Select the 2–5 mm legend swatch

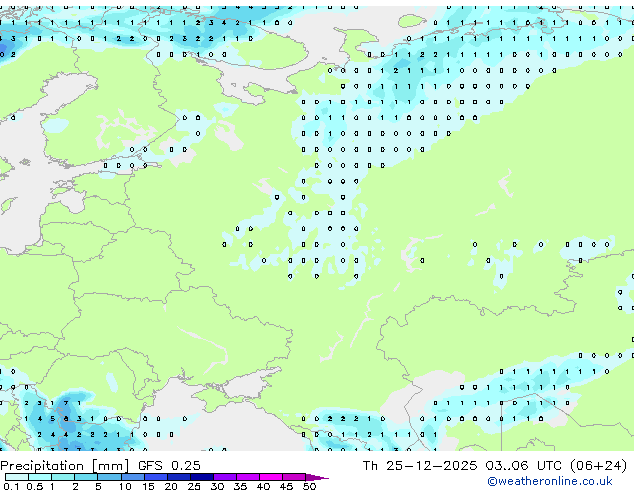pyautogui.click(x=86, y=477)
